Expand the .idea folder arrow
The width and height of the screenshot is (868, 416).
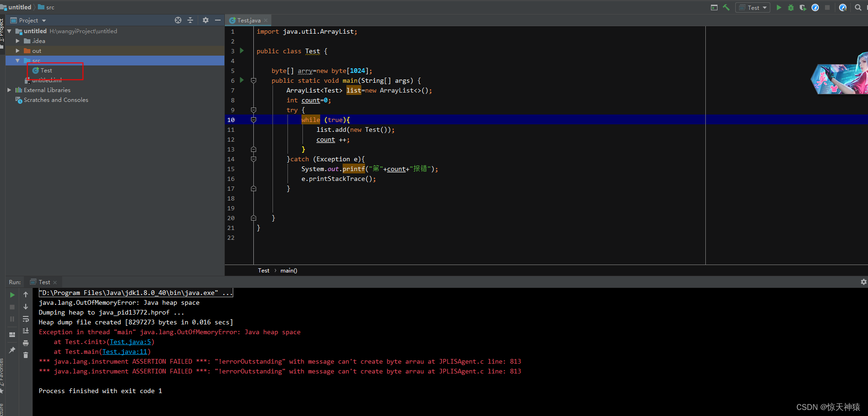coord(18,41)
